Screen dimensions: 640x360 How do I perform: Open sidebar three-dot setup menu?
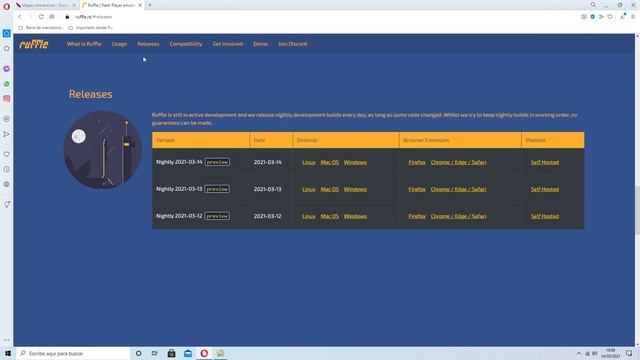click(x=7, y=340)
